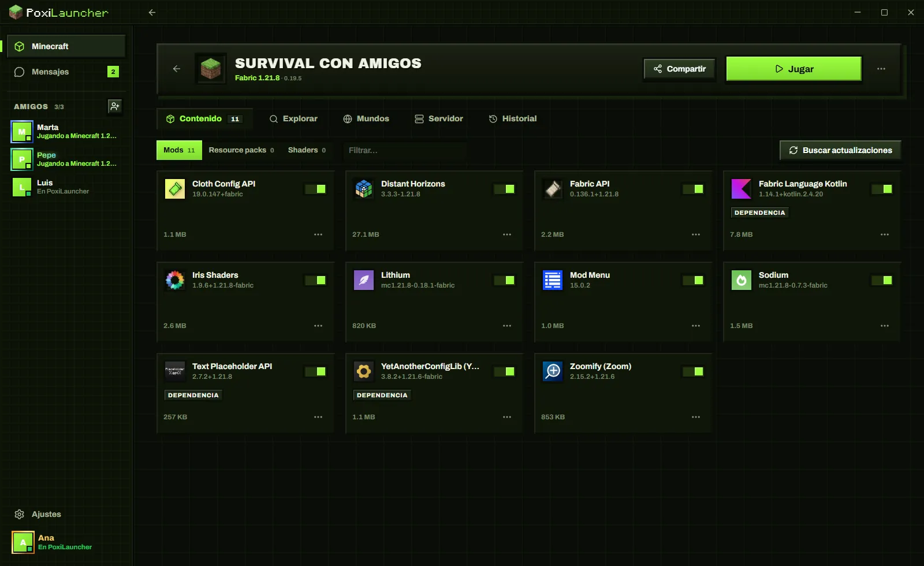Open the Mundos tab
The width and height of the screenshot is (924, 566).
point(366,118)
